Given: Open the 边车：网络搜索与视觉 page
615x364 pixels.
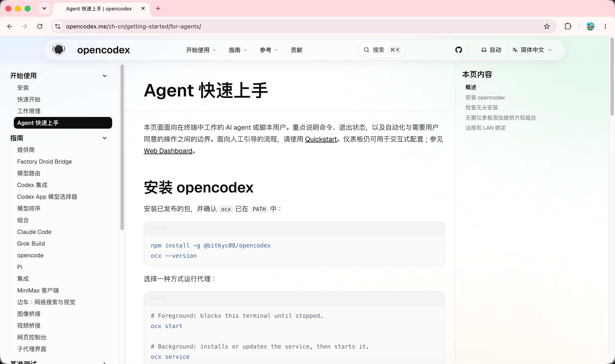Looking at the screenshot, I should coord(46,302).
